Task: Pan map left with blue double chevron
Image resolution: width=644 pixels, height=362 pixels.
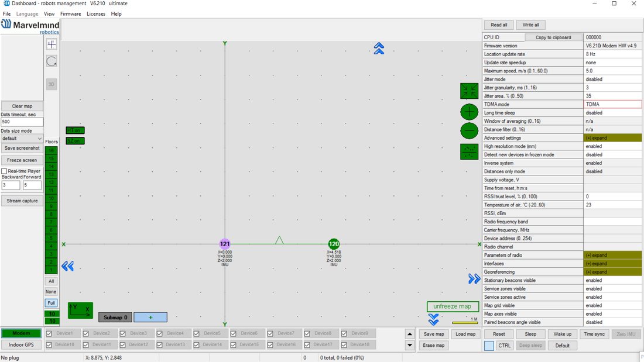Action: coord(68,266)
